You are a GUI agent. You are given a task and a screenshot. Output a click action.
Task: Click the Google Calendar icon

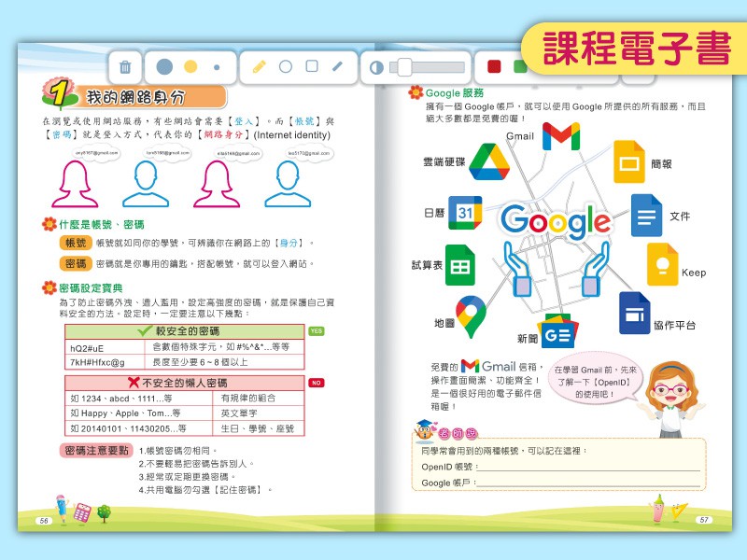[x=465, y=213]
